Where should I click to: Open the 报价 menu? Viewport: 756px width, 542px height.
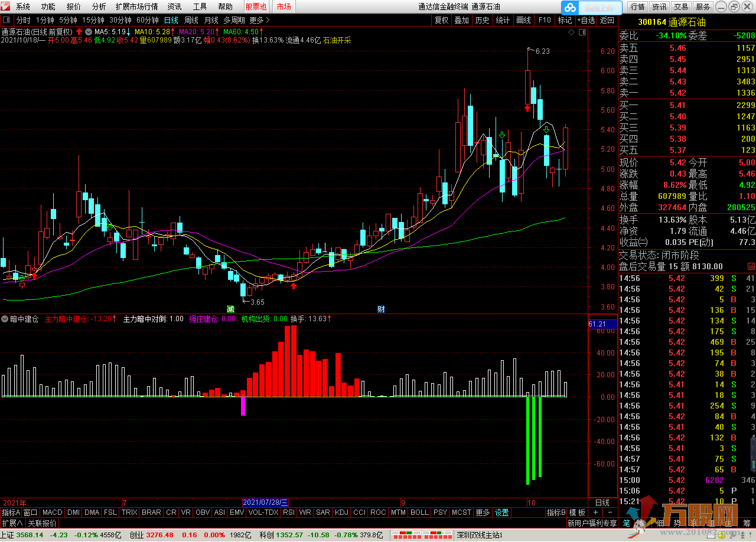(x=74, y=6)
